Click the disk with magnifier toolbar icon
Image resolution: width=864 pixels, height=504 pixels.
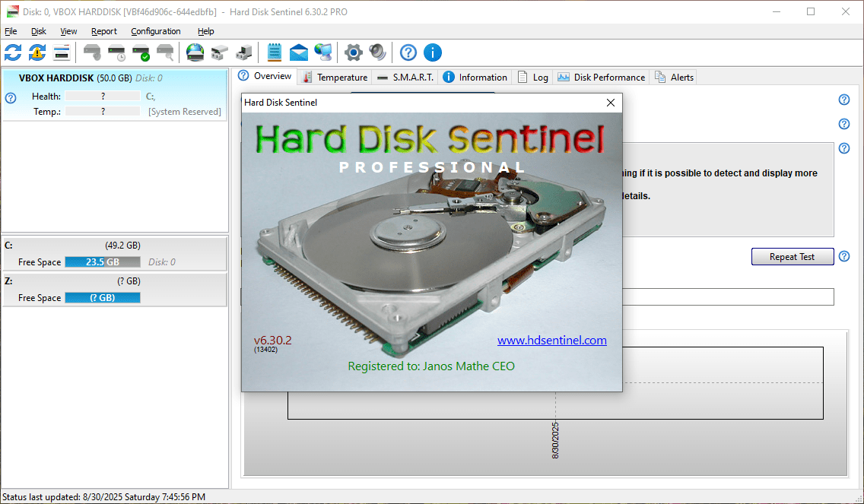165,52
